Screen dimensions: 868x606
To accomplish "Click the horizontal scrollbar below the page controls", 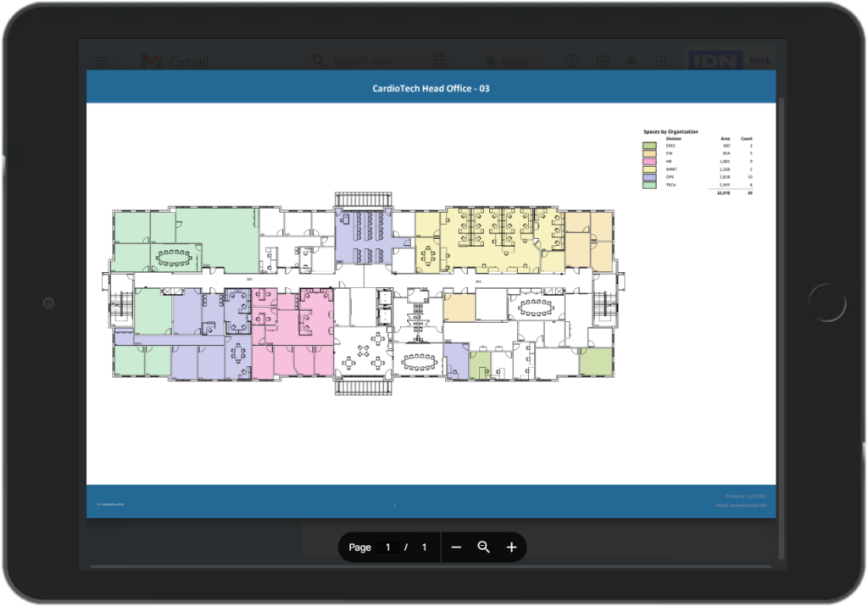I will click(431, 567).
